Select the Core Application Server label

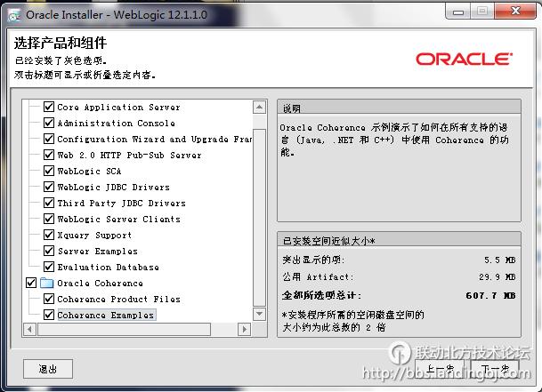coord(118,107)
